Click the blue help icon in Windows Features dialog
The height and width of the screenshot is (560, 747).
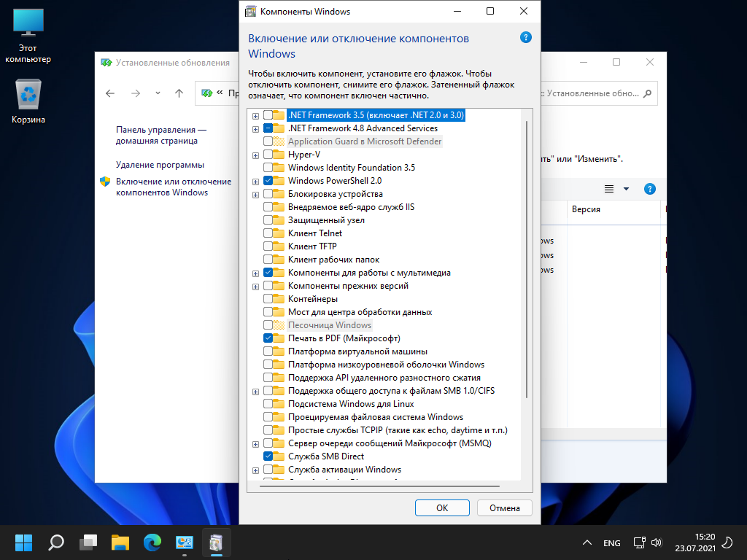[x=525, y=38]
